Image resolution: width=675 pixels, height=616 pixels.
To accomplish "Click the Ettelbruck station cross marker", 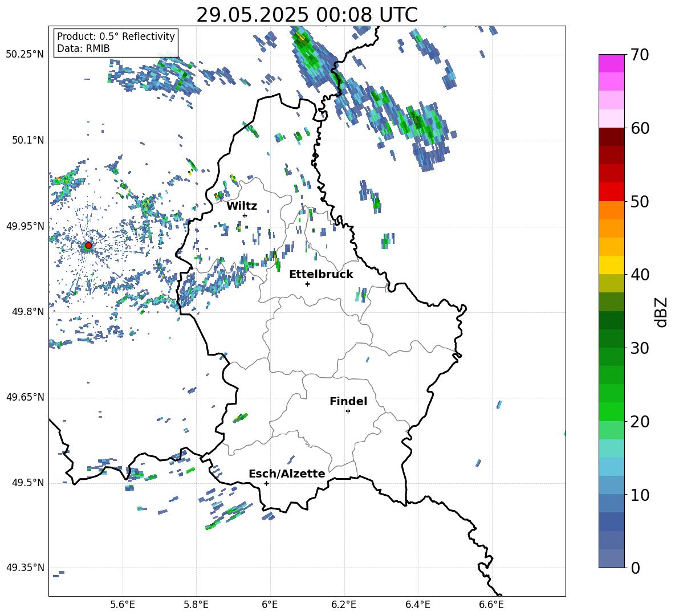I will pos(307,284).
